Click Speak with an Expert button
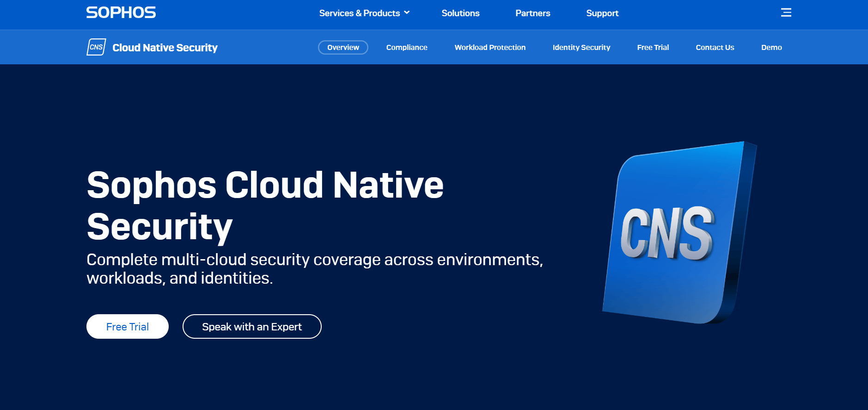This screenshot has height=410, width=868. point(252,326)
